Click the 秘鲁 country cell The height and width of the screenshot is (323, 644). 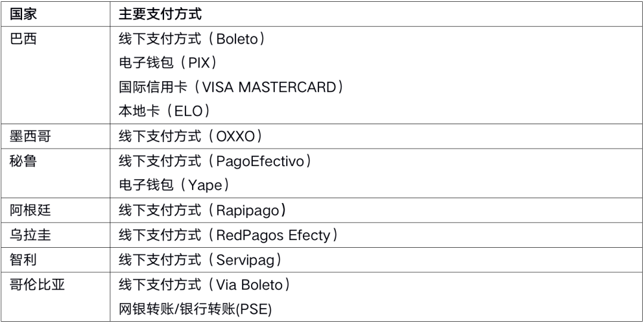click(x=23, y=161)
